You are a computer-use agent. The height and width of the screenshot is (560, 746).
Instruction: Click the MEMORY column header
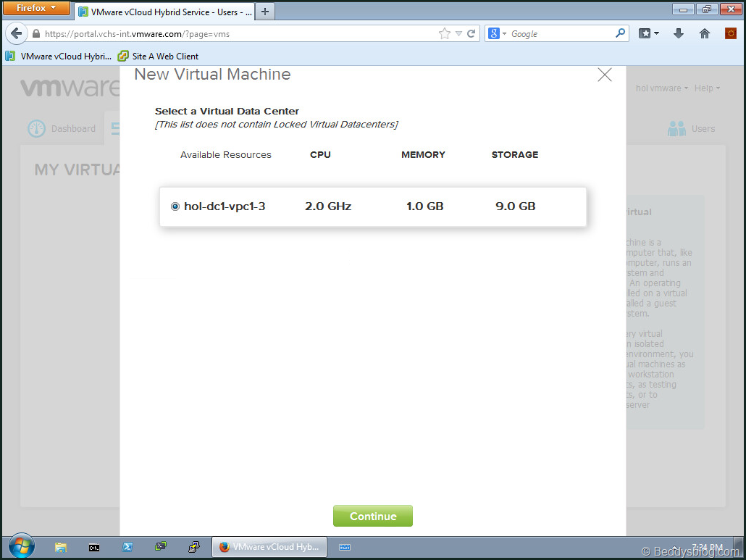(x=423, y=154)
